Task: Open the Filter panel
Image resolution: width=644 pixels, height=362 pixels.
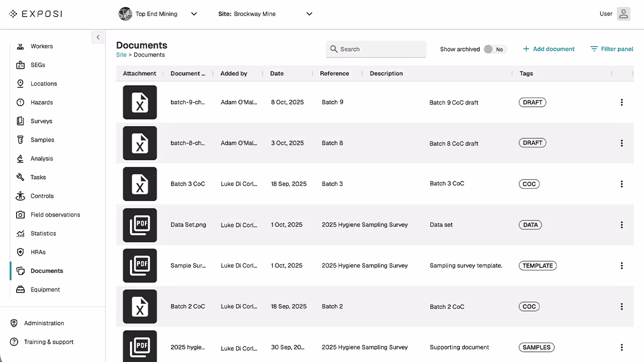Action: click(x=611, y=49)
